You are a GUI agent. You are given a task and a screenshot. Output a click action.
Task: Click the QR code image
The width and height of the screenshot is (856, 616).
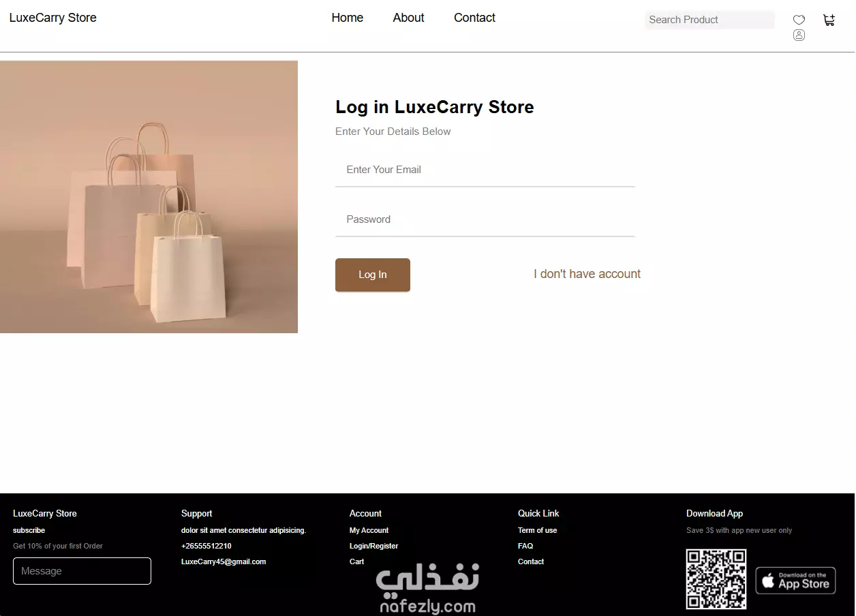tap(716, 579)
